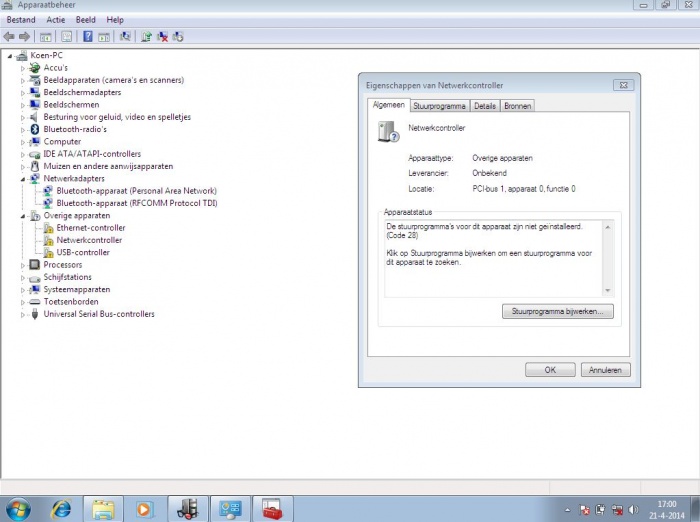Select Toetsenborden in the device tree

tap(71, 302)
